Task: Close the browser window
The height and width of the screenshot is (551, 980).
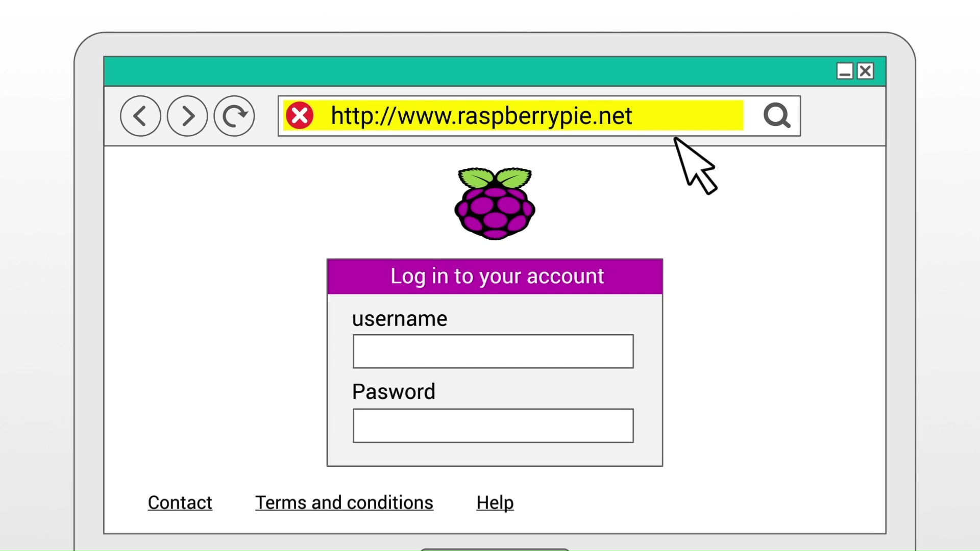Action: tap(866, 71)
